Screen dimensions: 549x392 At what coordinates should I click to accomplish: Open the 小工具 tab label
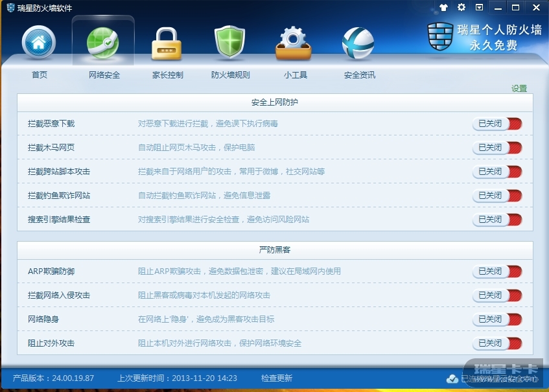[x=295, y=75]
